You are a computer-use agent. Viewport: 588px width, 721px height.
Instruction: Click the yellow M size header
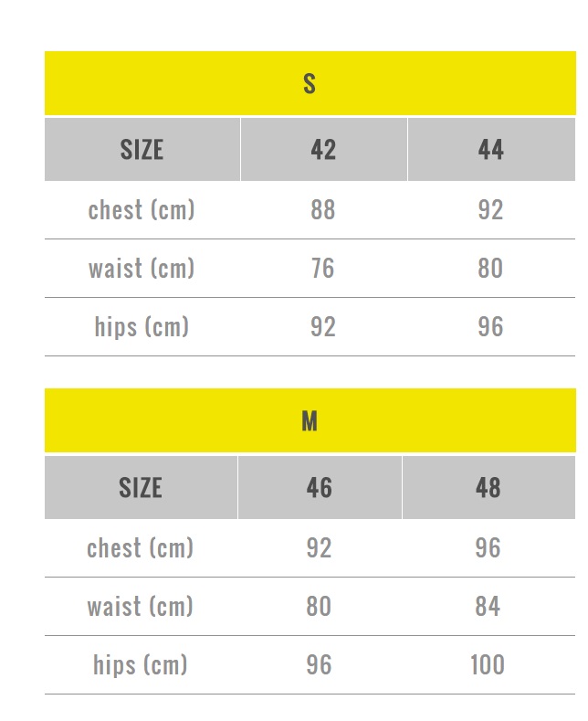(310, 421)
